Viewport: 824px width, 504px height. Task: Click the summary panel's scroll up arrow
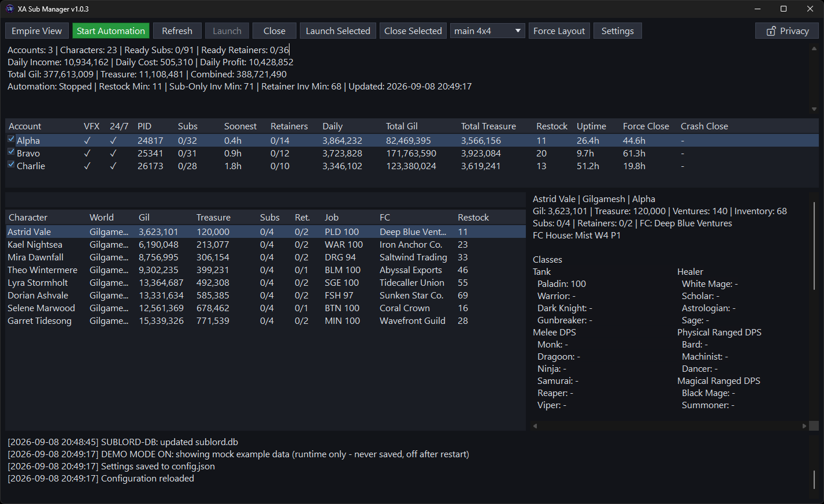point(814,49)
